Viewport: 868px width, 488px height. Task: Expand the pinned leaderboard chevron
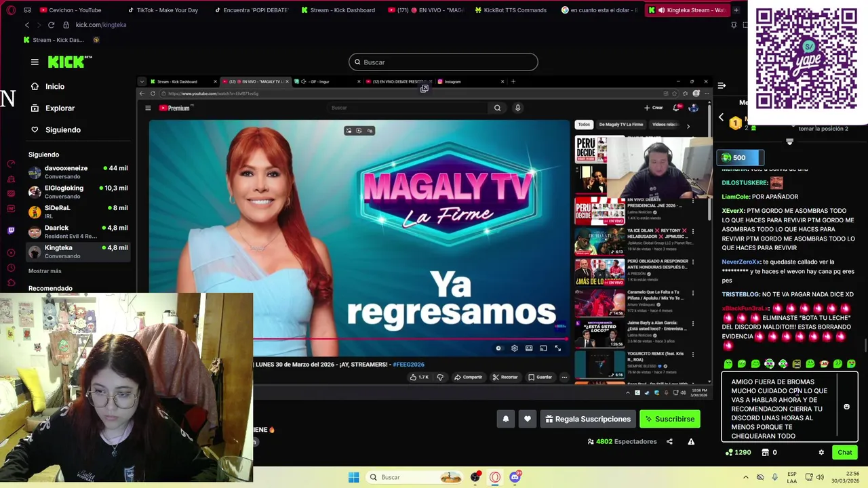pos(789,142)
